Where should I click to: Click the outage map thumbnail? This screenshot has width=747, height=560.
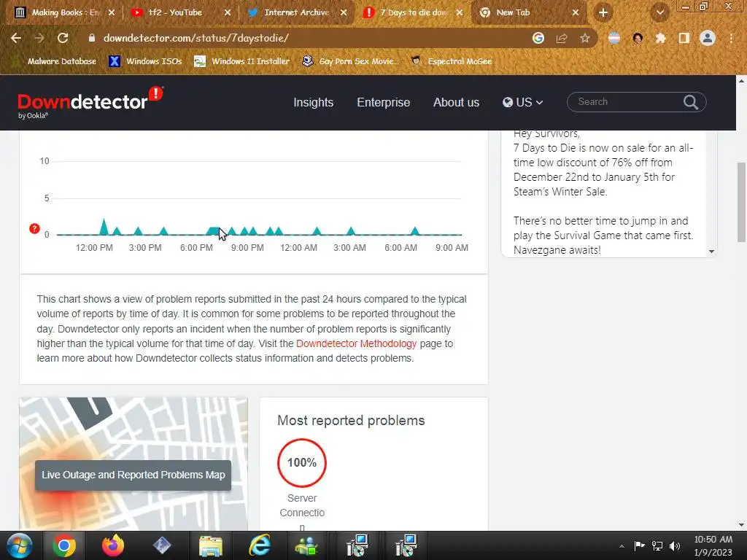[x=133, y=464]
